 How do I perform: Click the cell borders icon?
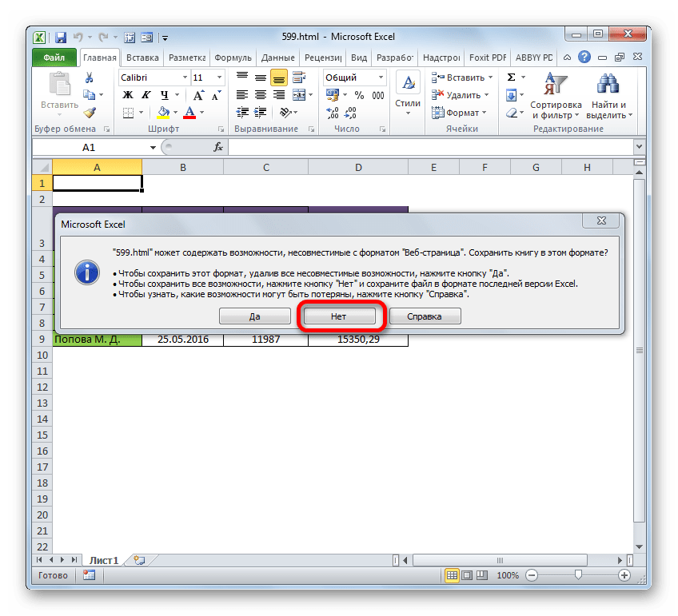point(128,113)
